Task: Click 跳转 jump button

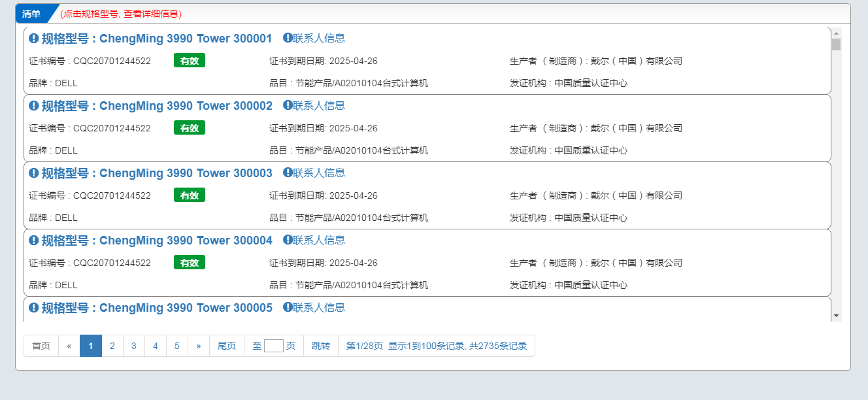Action: [321, 346]
